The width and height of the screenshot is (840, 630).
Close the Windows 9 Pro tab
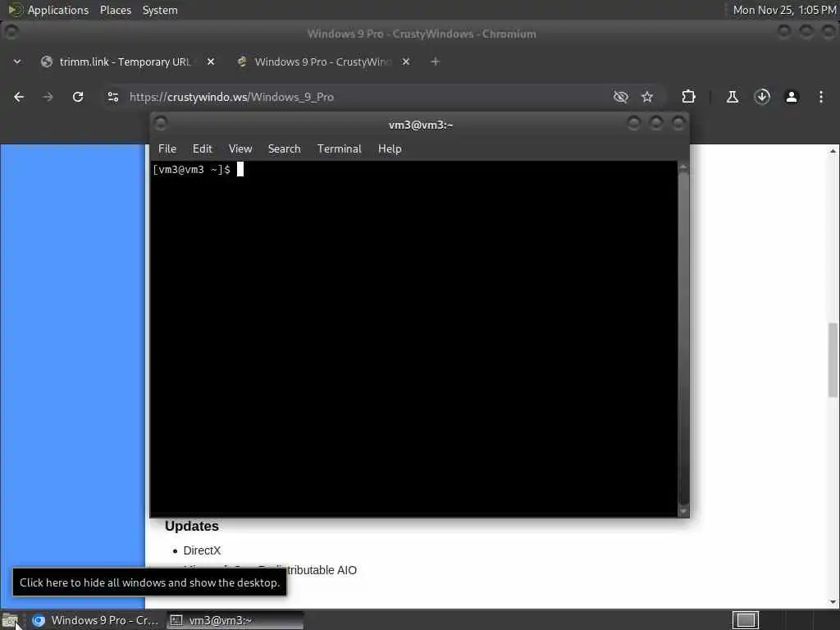point(406,62)
